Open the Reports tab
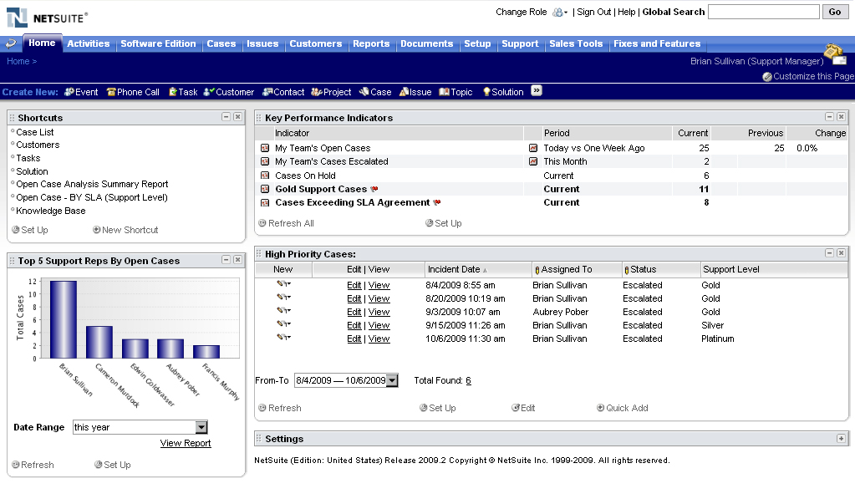 [370, 43]
